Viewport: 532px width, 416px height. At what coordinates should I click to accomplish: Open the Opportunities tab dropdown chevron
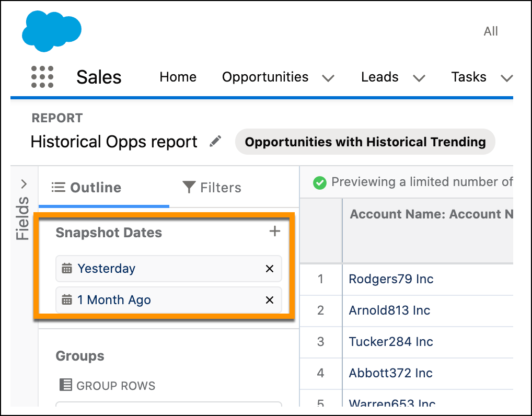[x=328, y=78]
